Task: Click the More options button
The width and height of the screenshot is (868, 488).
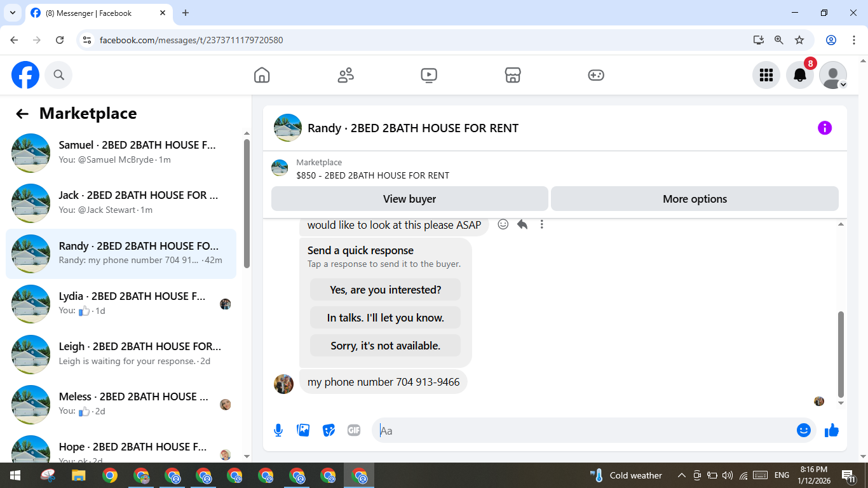Action: point(695,199)
